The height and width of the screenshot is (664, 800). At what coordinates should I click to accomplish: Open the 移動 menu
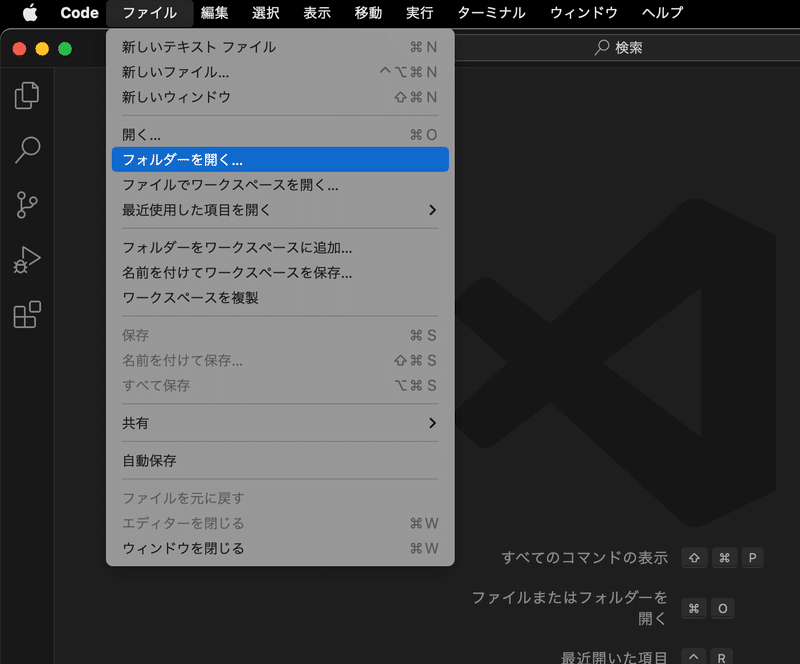point(368,12)
